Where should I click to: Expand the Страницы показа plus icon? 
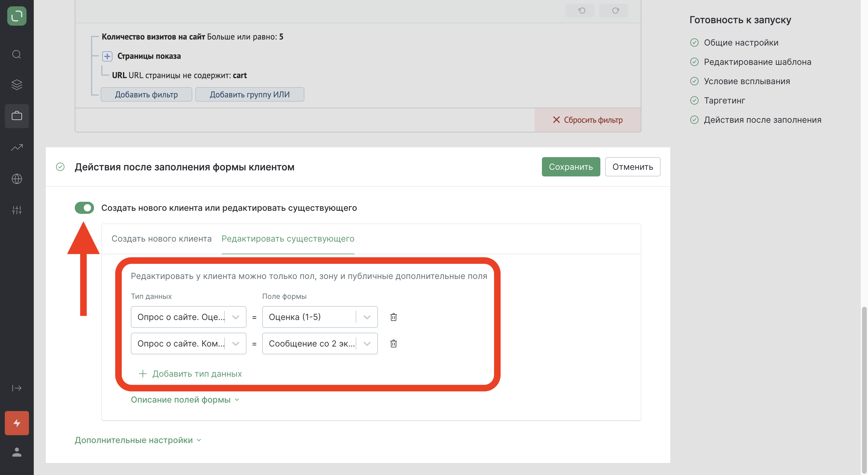tap(107, 56)
